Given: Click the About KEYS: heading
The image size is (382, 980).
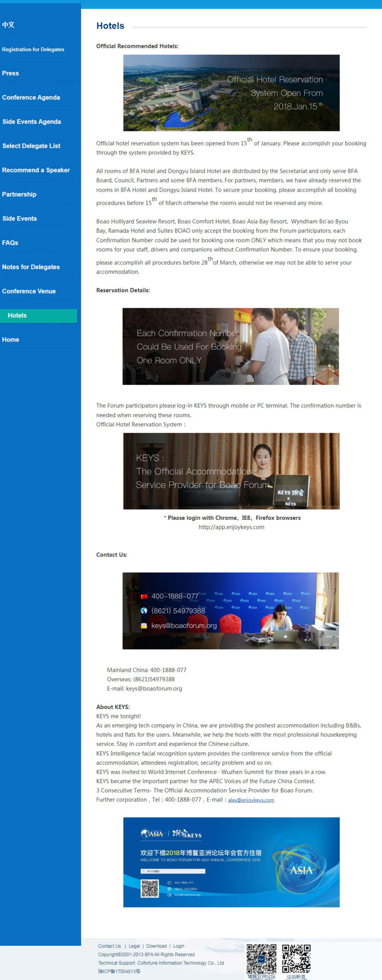Looking at the screenshot, I should (113, 707).
